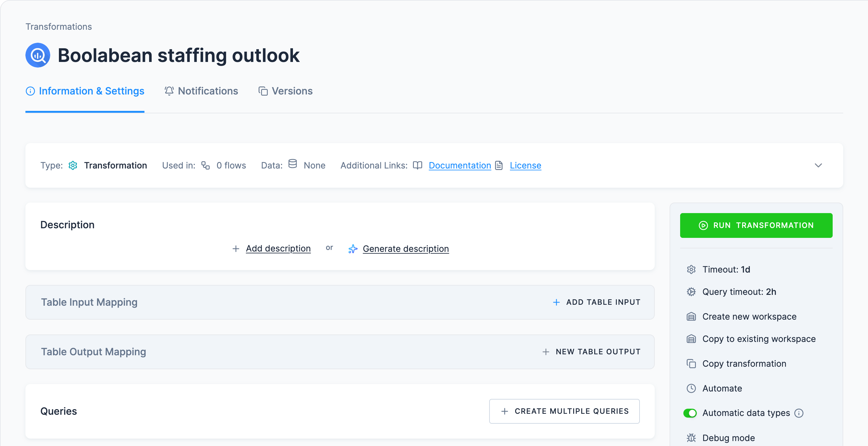
Task: Click Generate description link
Action: (406, 249)
